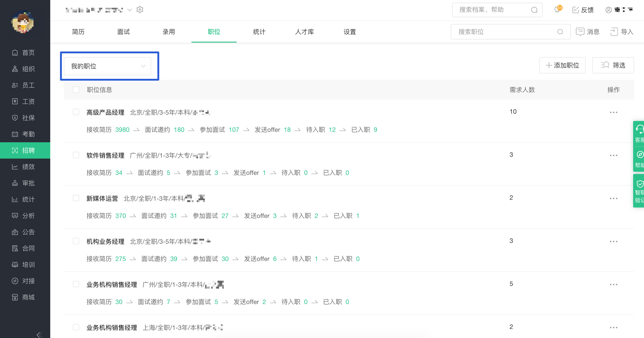Open the 员工 employees sidebar item
Screen dimensions: 644x338
pyautogui.click(x=25, y=85)
